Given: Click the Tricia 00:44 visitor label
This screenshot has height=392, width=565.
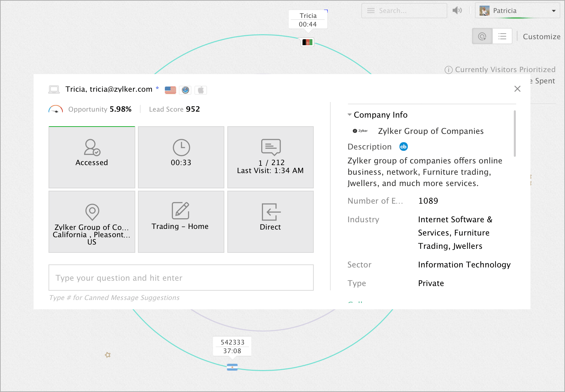Looking at the screenshot, I should pyautogui.click(x=308, y=20).
